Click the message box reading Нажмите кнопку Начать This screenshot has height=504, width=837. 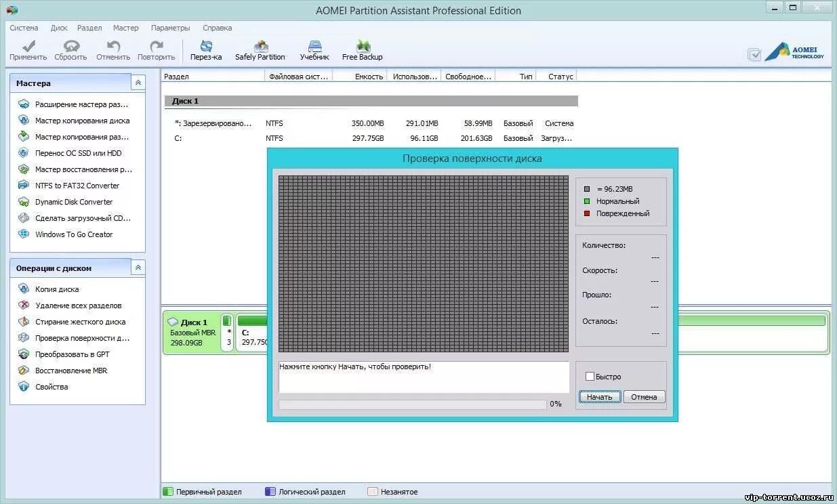tap(424, 377)
